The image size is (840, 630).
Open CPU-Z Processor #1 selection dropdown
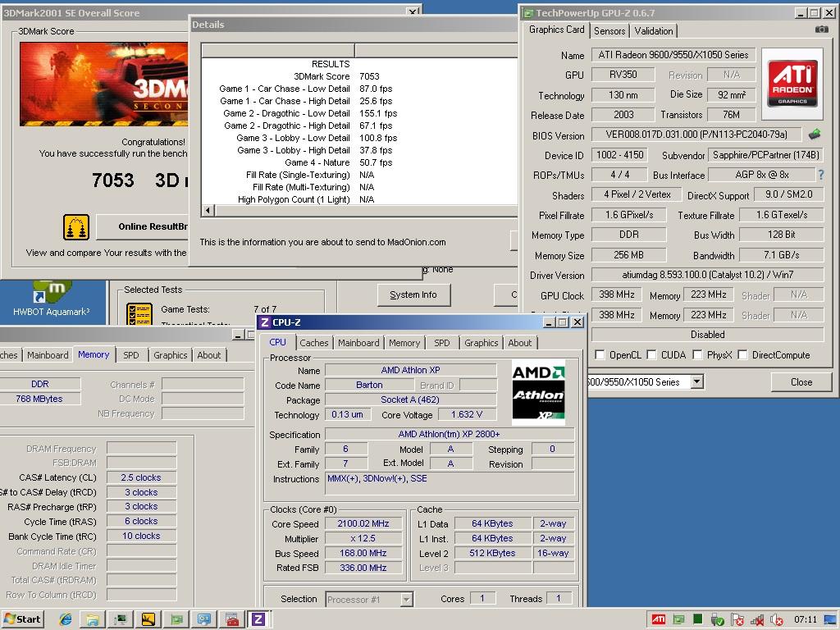coord(407,599)
